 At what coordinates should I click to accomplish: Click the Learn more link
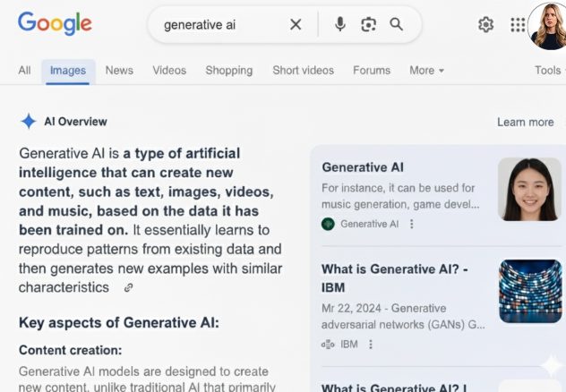tap(526, 123)
